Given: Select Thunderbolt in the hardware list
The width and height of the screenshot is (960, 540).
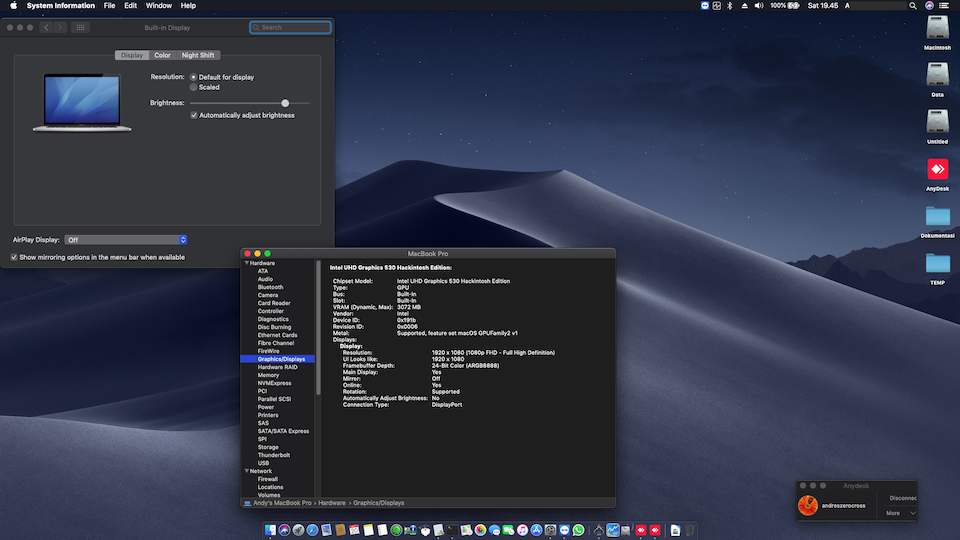Looking at the screenshot, I should click(x=273, y=455).
